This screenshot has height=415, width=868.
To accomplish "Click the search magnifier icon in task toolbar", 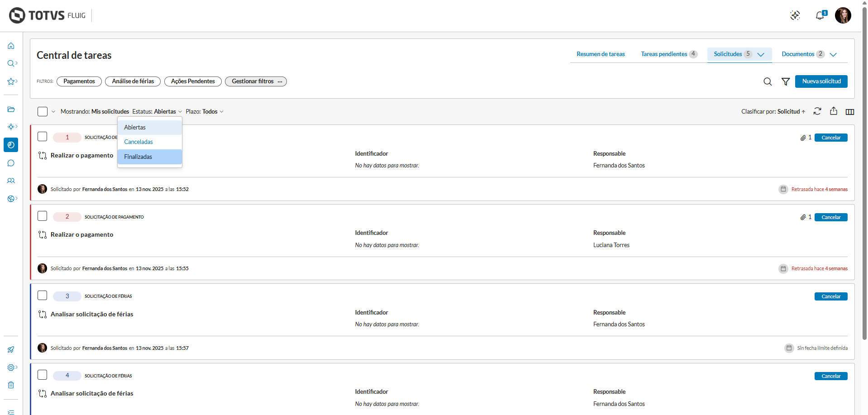I will coord(768,81).
